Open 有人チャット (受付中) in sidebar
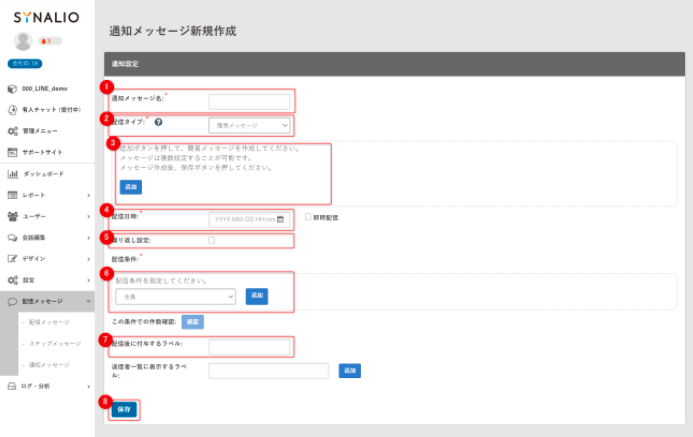 (x=50, y=110)
